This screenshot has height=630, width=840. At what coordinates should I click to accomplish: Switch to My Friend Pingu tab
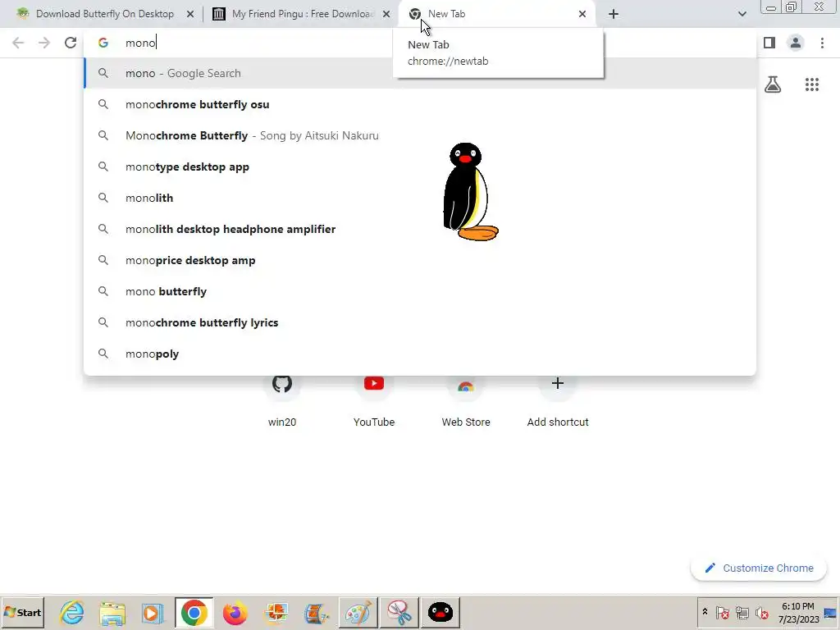tap(303, 14)
